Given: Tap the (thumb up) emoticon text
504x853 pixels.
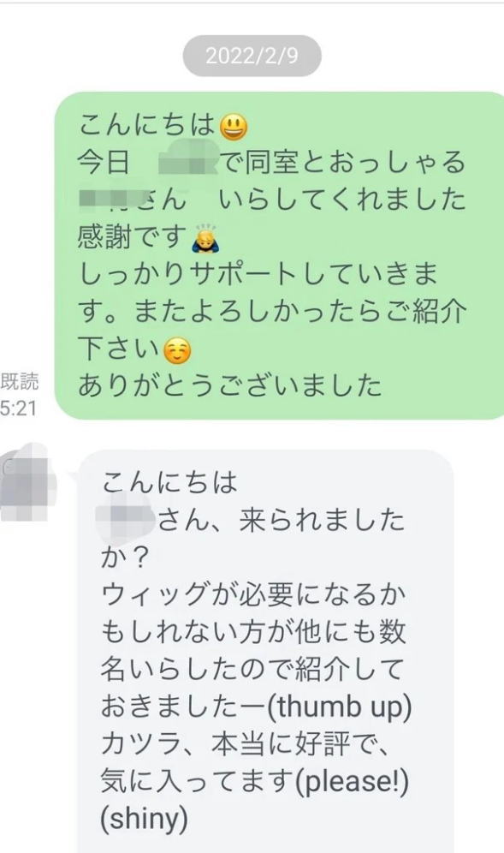Looking at the screenshot, I should 339,707.
